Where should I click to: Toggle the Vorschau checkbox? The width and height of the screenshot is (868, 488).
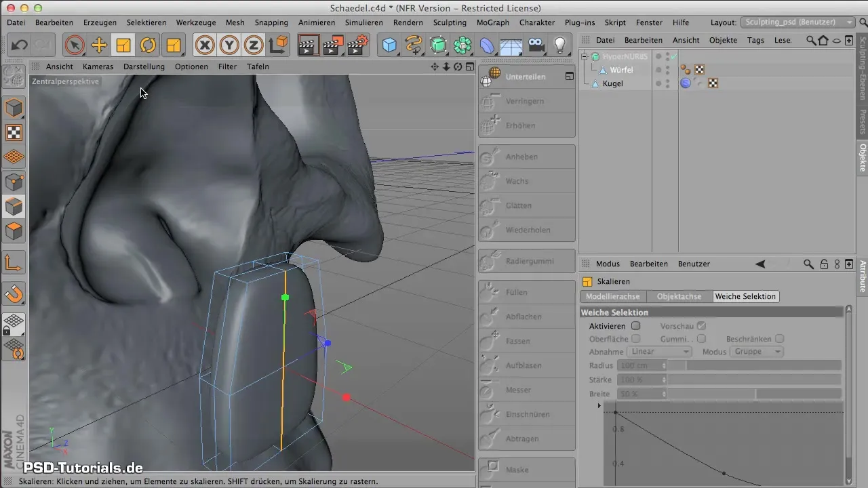click(x=701, y=326)
